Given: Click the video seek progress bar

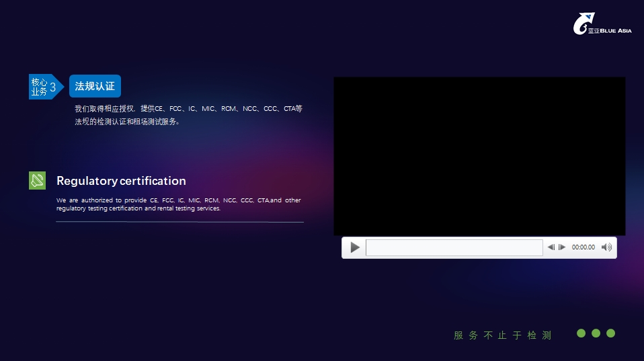Looking at the screenshot, I should tap(454, 247).
